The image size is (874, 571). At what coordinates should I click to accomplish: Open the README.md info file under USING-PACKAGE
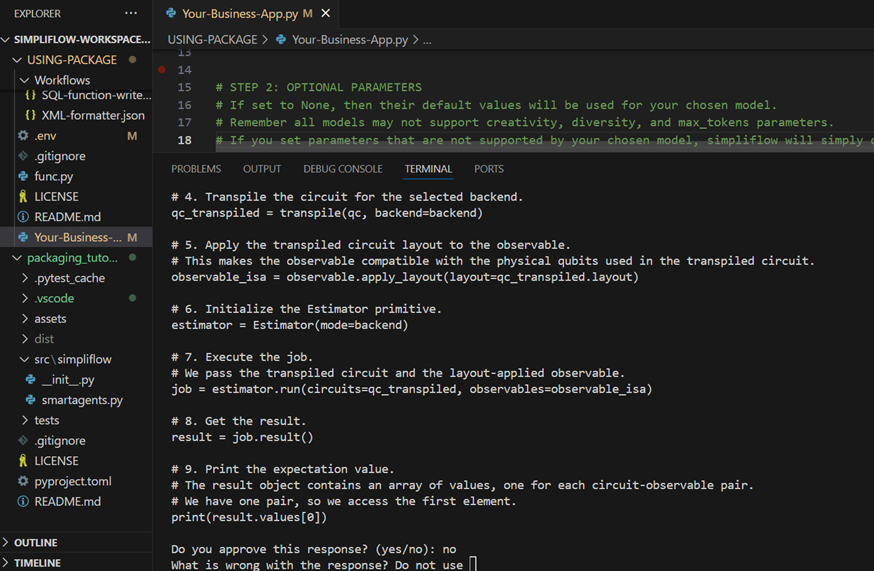click(x=67, y=217)
